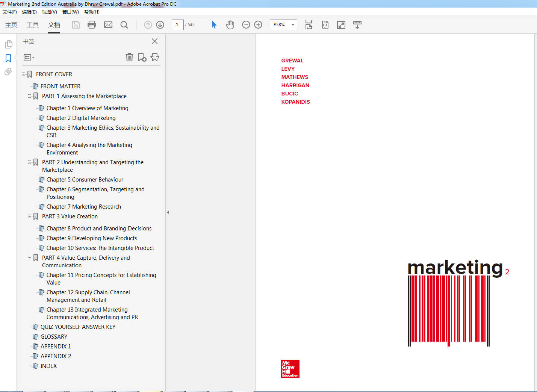This screenshot has height=392, width=537.
Task: Open Chapter 10 Services bookmark
Action: [100, 248]
